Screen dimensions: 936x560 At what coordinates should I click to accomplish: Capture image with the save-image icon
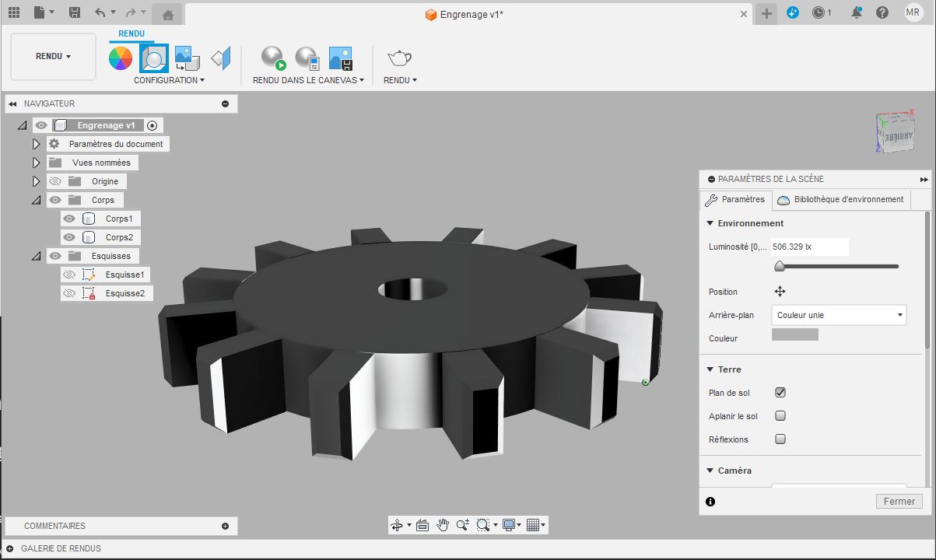(x=342, y=58)
